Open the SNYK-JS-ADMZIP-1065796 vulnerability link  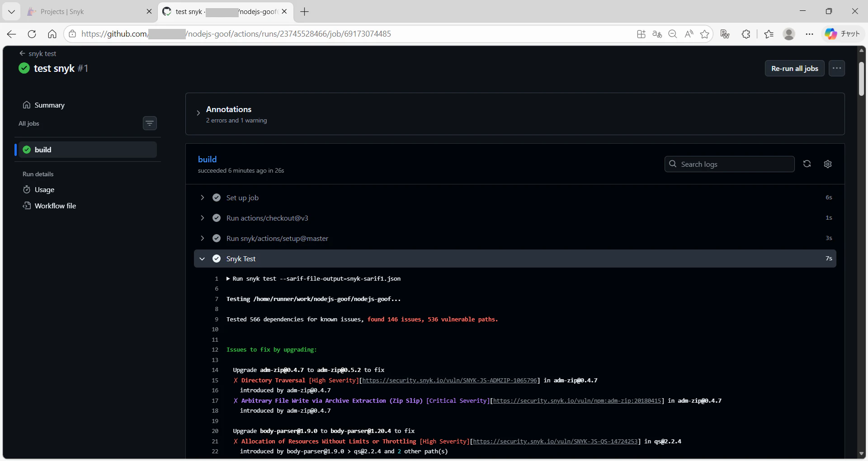[450, 381]
